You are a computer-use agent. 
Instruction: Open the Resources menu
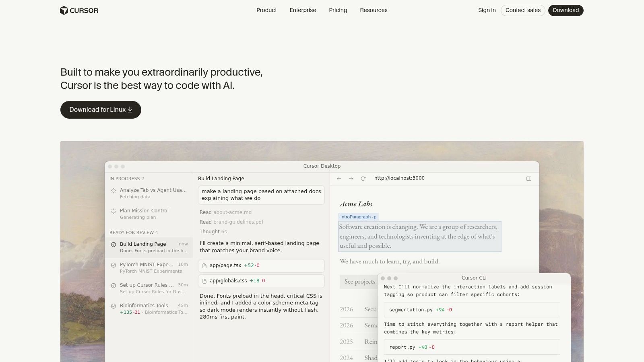point(374,10)
